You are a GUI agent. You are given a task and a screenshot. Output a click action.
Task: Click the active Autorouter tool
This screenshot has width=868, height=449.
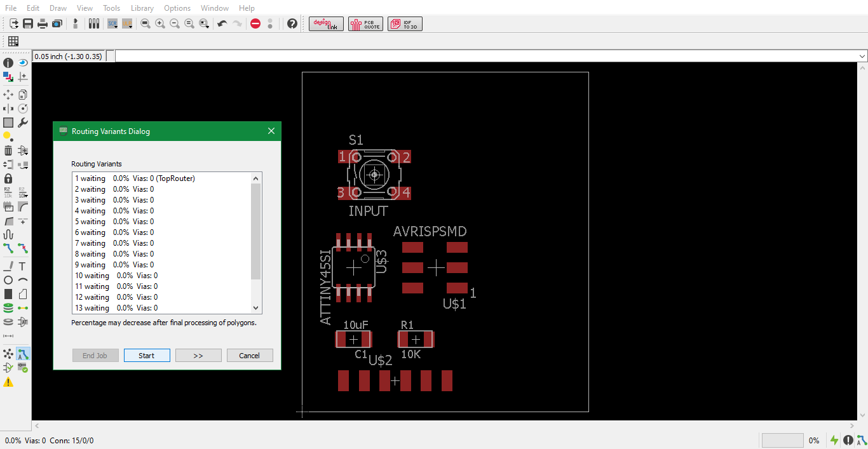coord(23,354)
